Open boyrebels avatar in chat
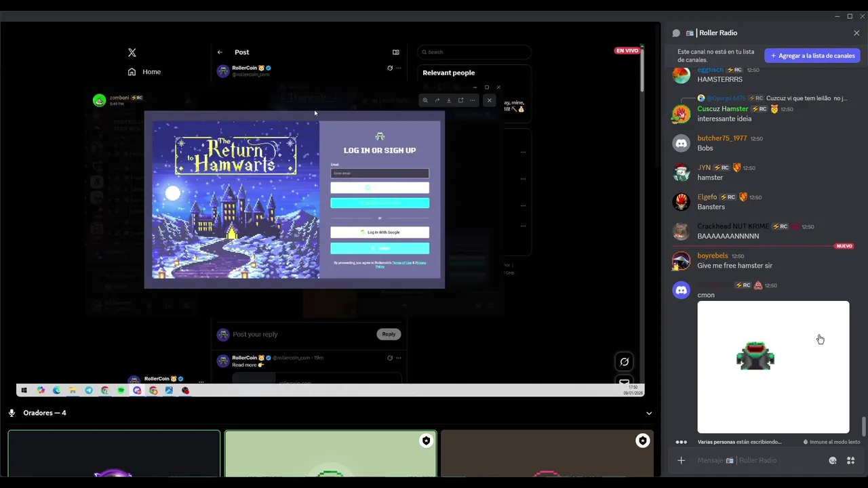The height and width of the screenshot is (488, 868). pos(681,260)
